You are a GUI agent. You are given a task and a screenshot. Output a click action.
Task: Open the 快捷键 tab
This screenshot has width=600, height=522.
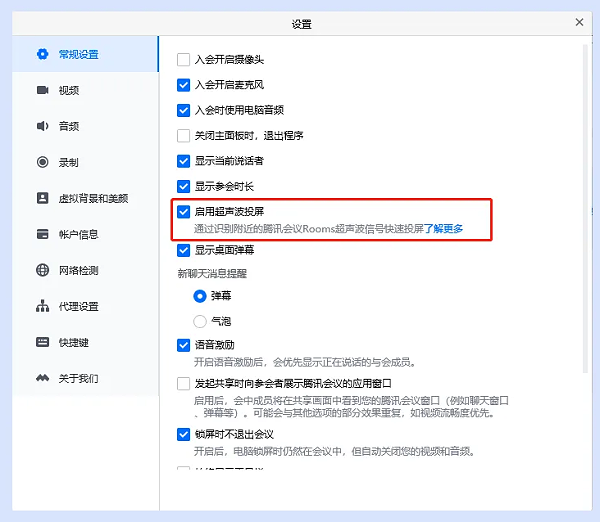click(x=85, y=342)
